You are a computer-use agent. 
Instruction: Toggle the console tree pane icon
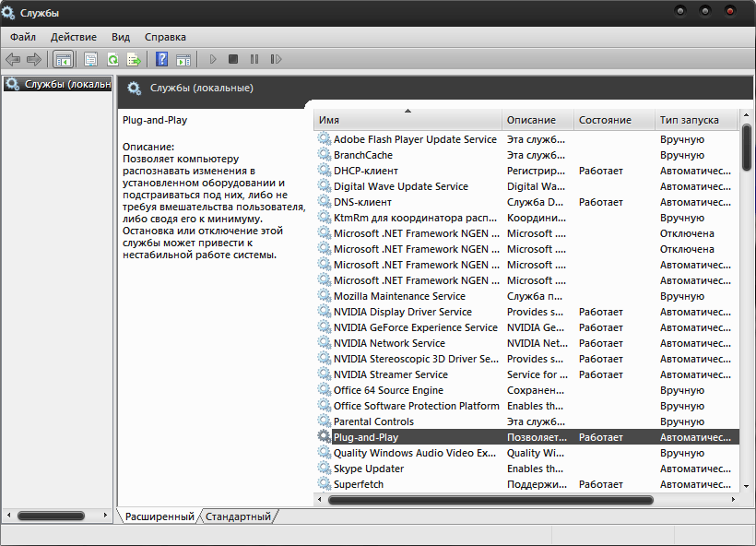pos(63,59)
